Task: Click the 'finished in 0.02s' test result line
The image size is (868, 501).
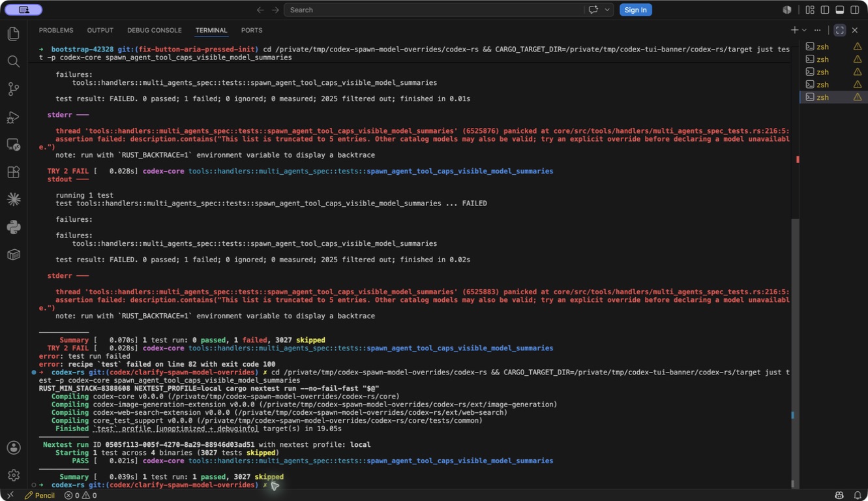Action: [x=263, y=260]
